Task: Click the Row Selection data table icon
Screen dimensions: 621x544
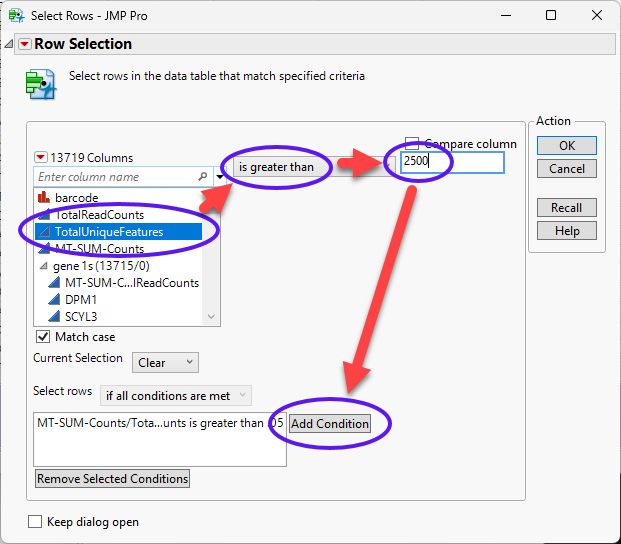Action: click(41, 84)
